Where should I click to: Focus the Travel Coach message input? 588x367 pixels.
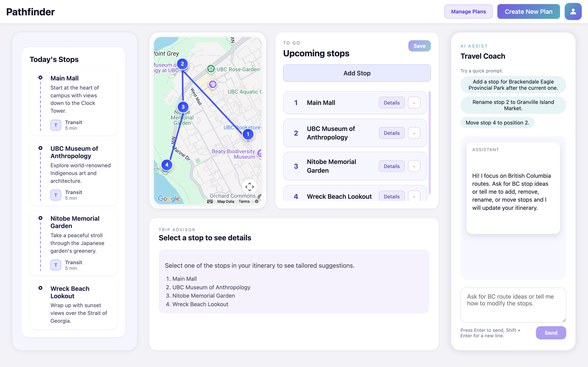(x=513, y=305)
